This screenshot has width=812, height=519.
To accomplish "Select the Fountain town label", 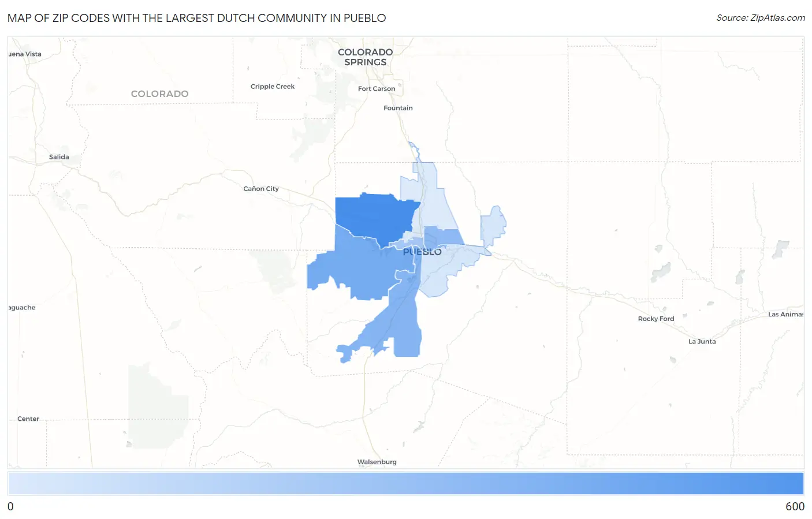I will 398,108.
